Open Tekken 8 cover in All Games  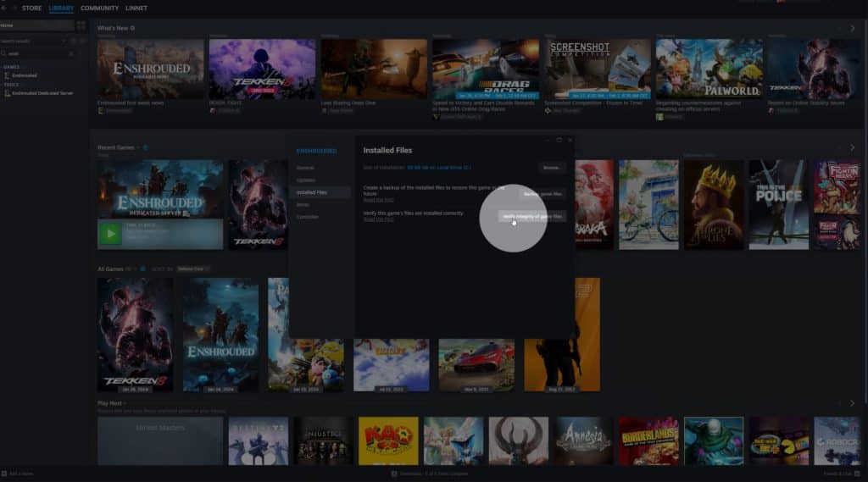135,335
